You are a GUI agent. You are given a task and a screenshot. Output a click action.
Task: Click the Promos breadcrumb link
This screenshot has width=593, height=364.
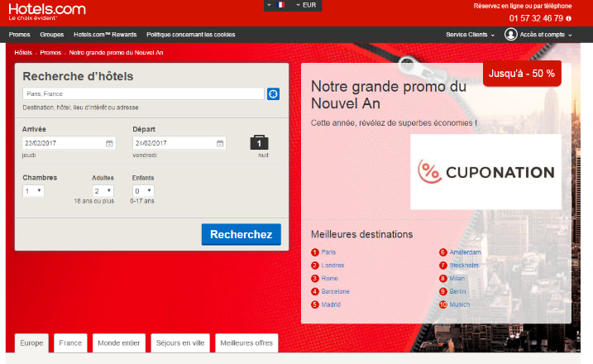(x=50, y=53)
